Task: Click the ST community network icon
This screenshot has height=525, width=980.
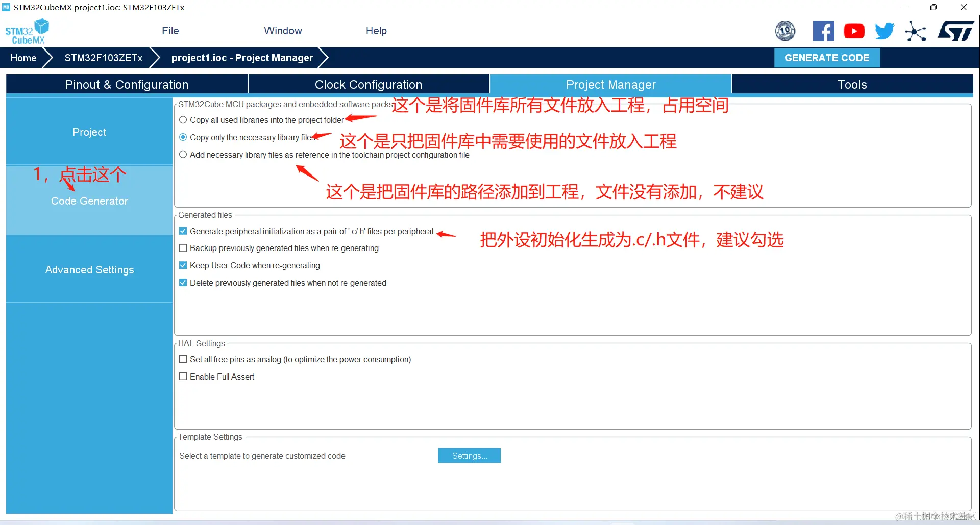Action: 916,31
